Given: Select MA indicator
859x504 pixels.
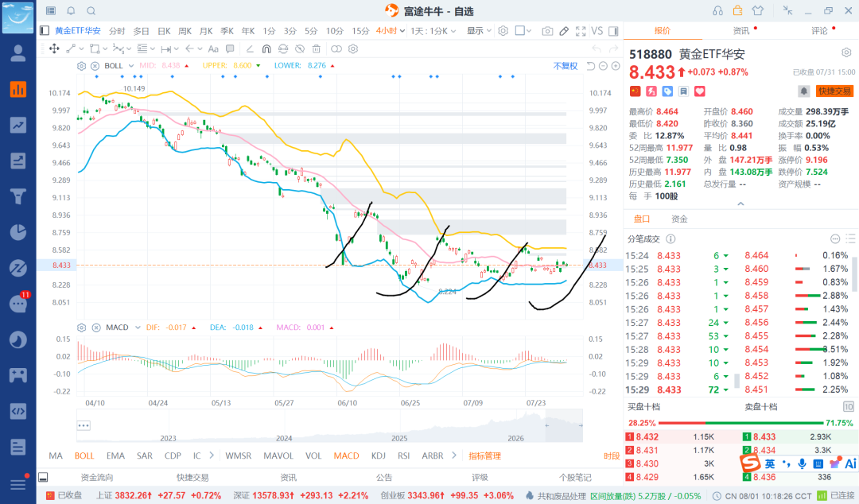Looking at the screenshot, I should [x=56, y=456].
